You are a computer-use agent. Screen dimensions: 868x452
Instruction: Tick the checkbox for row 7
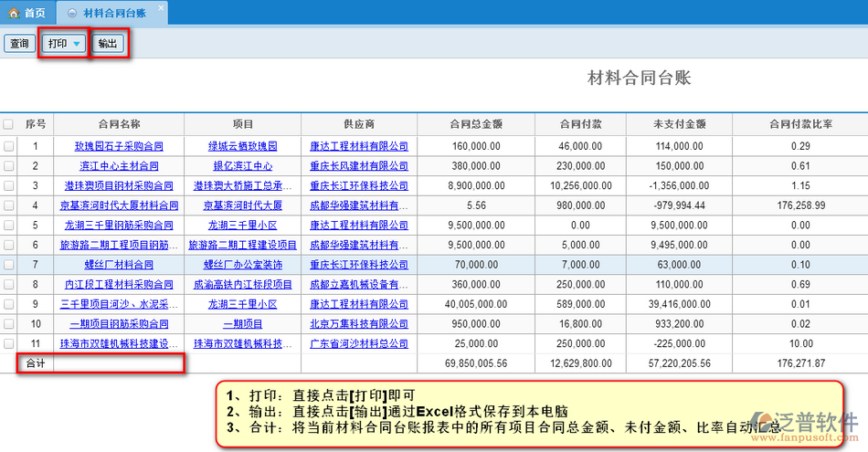[x=8, y=265]
